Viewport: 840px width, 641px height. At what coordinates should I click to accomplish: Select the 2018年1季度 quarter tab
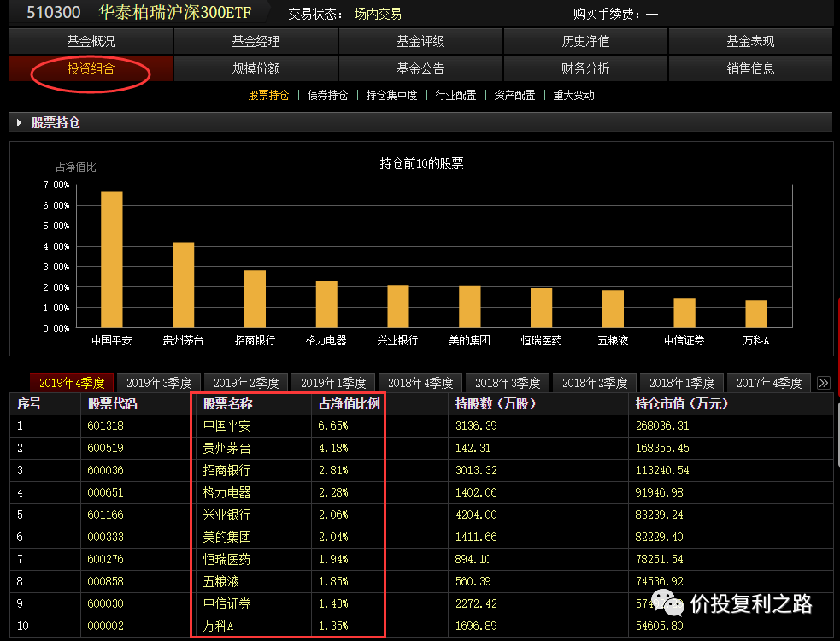(682, 383)
